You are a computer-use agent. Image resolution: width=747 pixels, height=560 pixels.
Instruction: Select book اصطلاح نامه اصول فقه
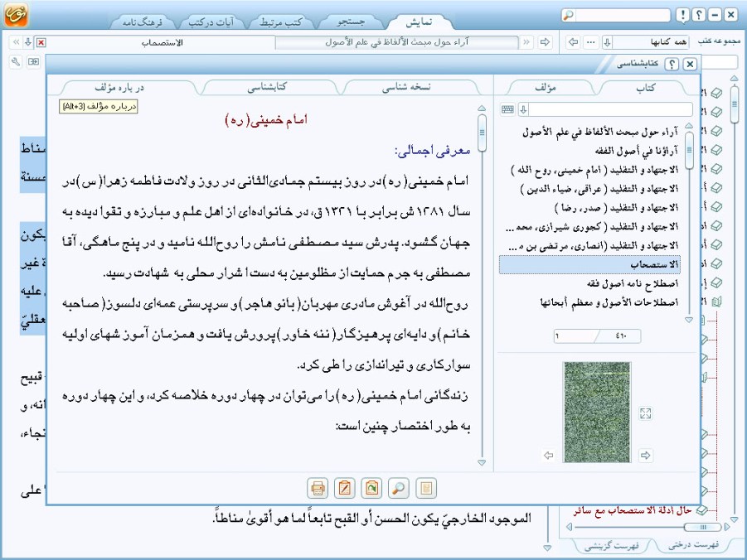(589, 284)
